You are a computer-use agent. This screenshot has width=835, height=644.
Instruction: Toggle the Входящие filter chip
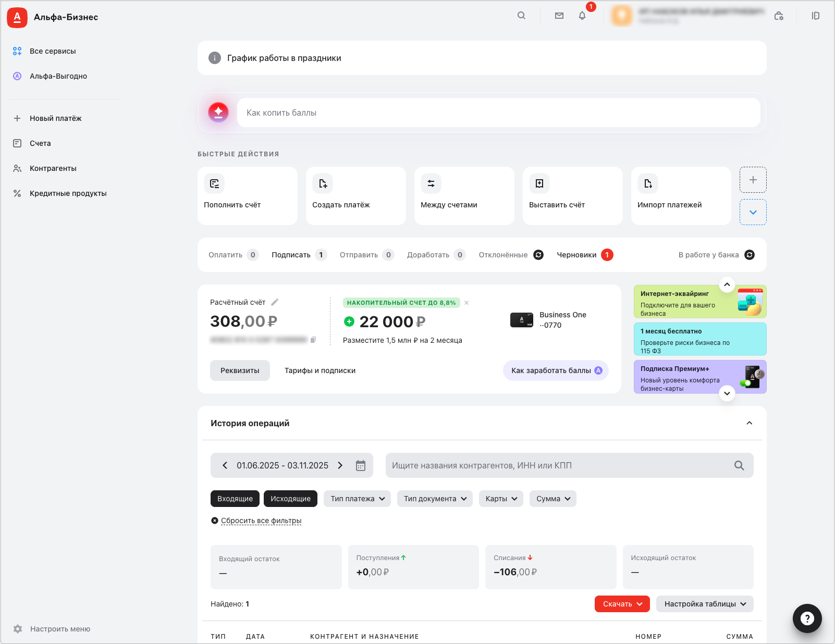pyautogui.click(x=235, y=499)
